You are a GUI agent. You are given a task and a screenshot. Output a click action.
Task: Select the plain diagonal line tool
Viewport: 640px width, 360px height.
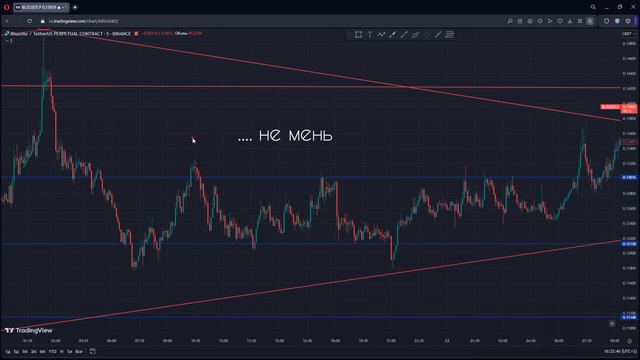[x=404, y=35]
